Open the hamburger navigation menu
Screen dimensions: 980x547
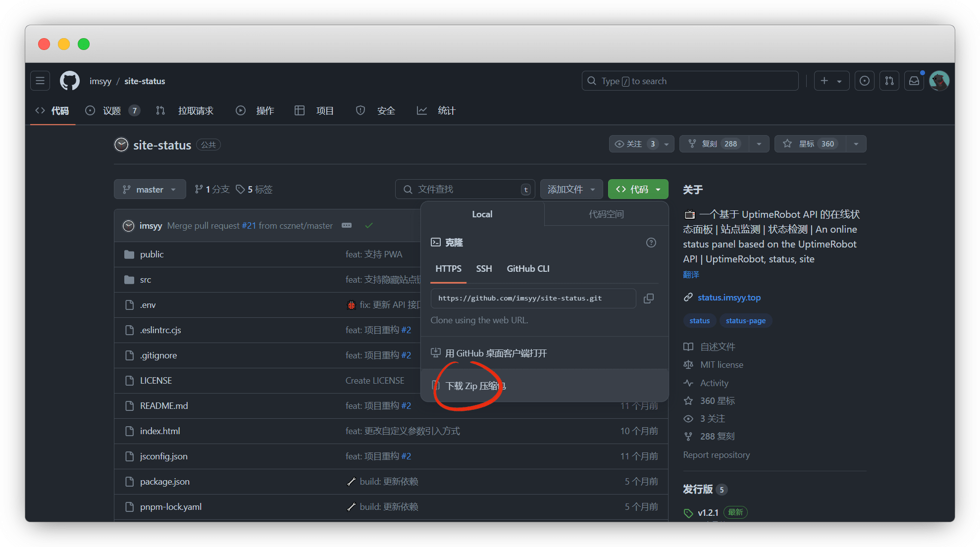pos(40,81)
